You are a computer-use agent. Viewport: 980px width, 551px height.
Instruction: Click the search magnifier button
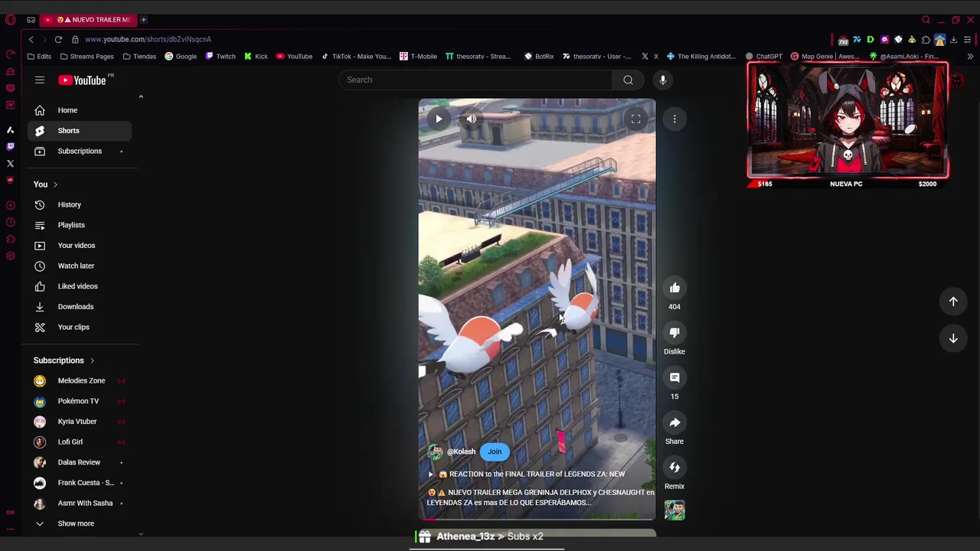click(x=628, y=80)
